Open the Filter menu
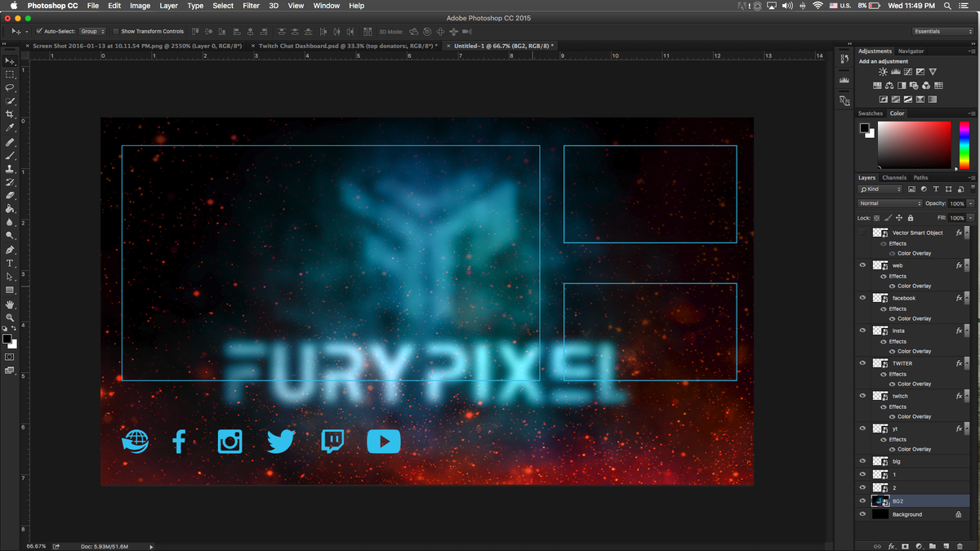This screenshot has width=980, height=551. pyautogui.click(x=251, y=6)
